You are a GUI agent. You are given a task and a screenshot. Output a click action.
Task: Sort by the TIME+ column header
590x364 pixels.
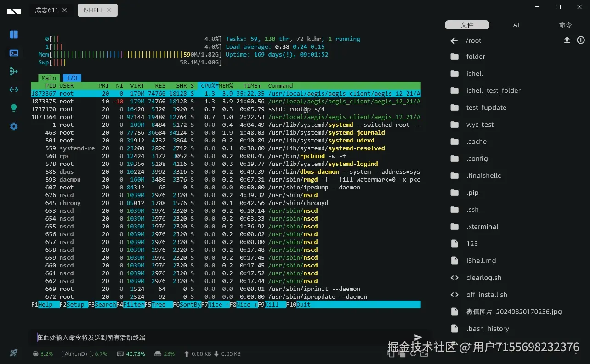[x=252, y=86]
